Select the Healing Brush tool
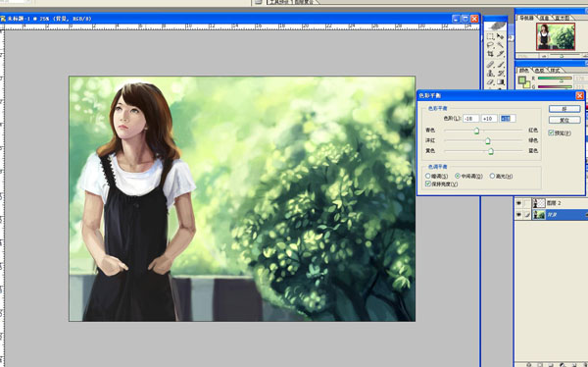The width and height of the screenshot is (588, 367). coord(490,65)
